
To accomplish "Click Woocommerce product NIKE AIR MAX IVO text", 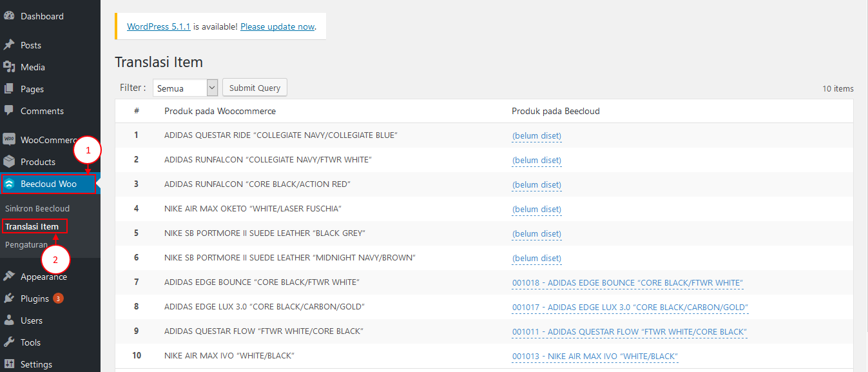I will click(229, 355).
